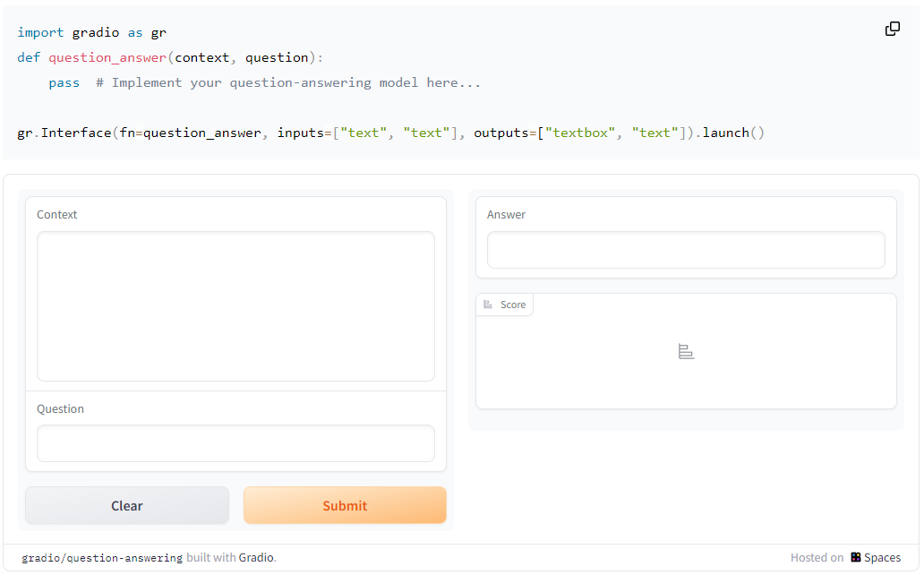Image resolution: width=924 pixels, height=575 pixels.
Task: Click the "import gradio as gr" code line
Action: tap(91, 32)
